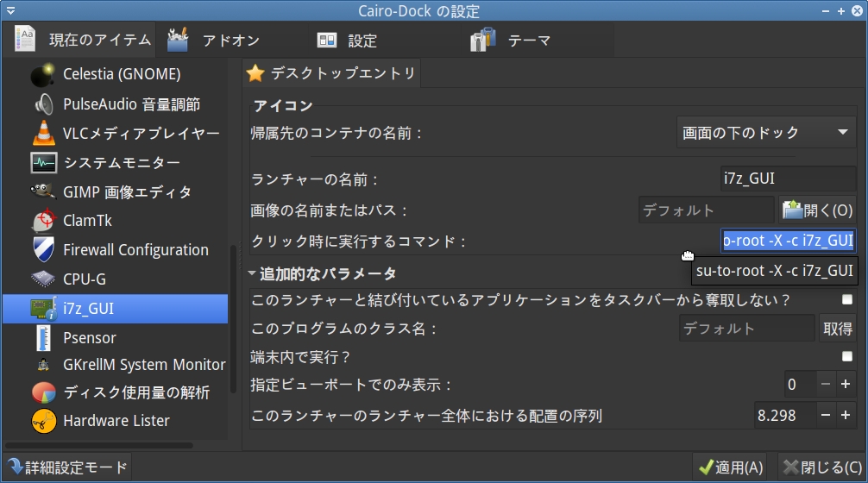Click the 取得 class name button
The height and width of the screenshot is (483, 868).
(837, 329)
